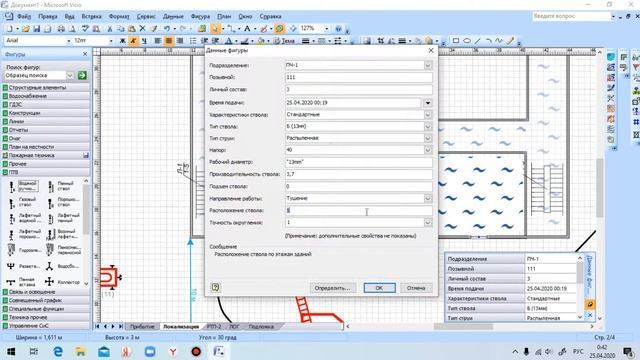
Task: Open the Windows Start menu
Action: coord(11,351)
